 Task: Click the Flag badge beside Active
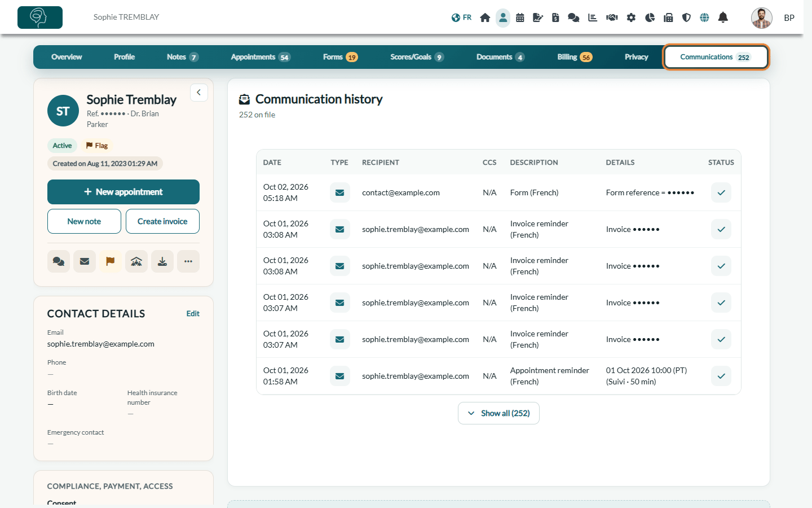[x=97, y=146]
